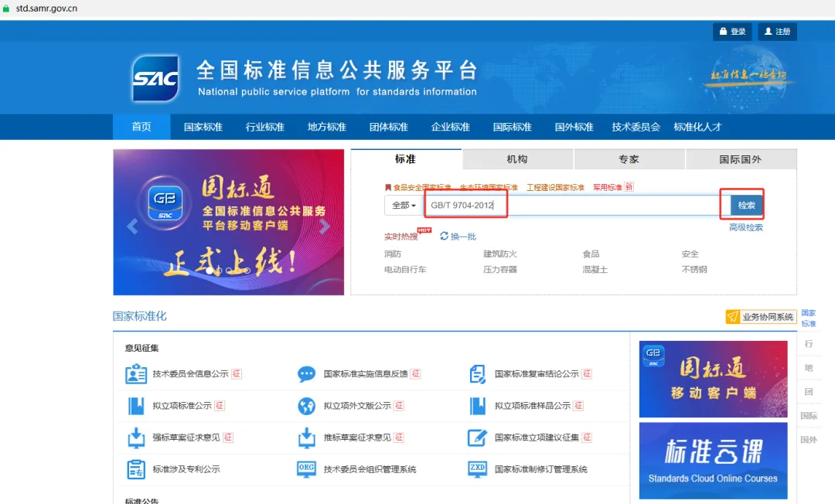Screen dimensions: 835x504
Task: Click the lock icon on the login button
Action: point(723,32)
